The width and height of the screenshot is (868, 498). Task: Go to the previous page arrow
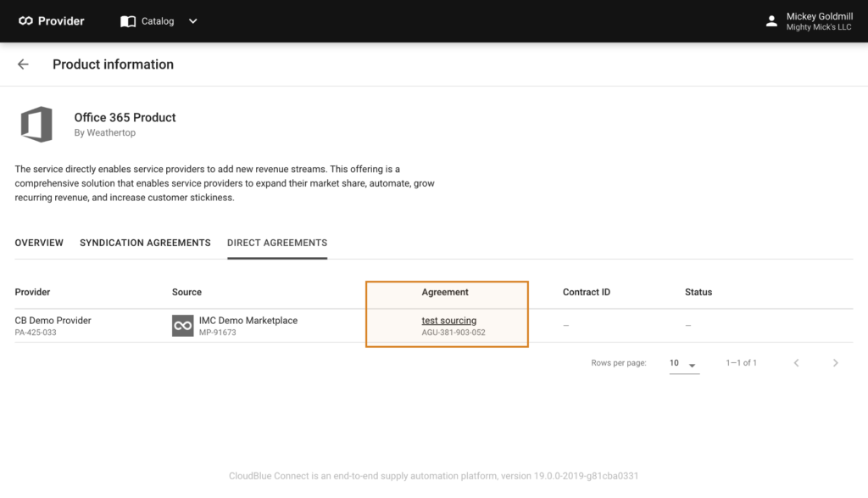(x=796, y=363)
